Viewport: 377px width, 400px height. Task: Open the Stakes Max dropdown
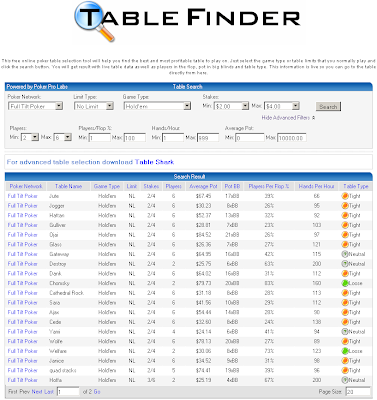(x=282, y=106)
